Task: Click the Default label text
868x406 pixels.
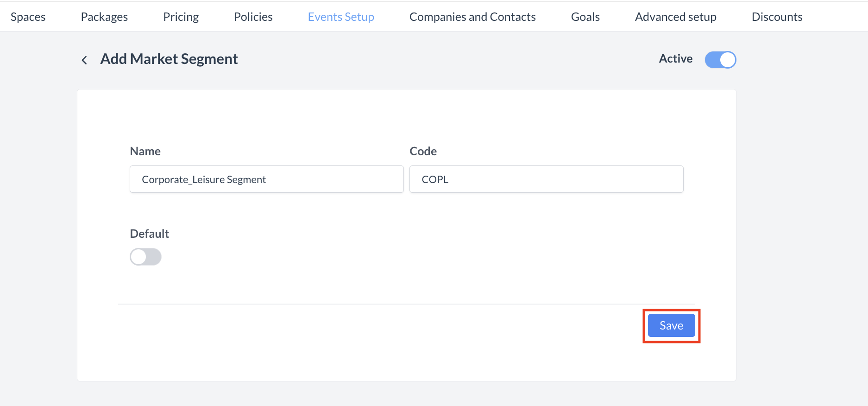Action: [x=149, y=234]
